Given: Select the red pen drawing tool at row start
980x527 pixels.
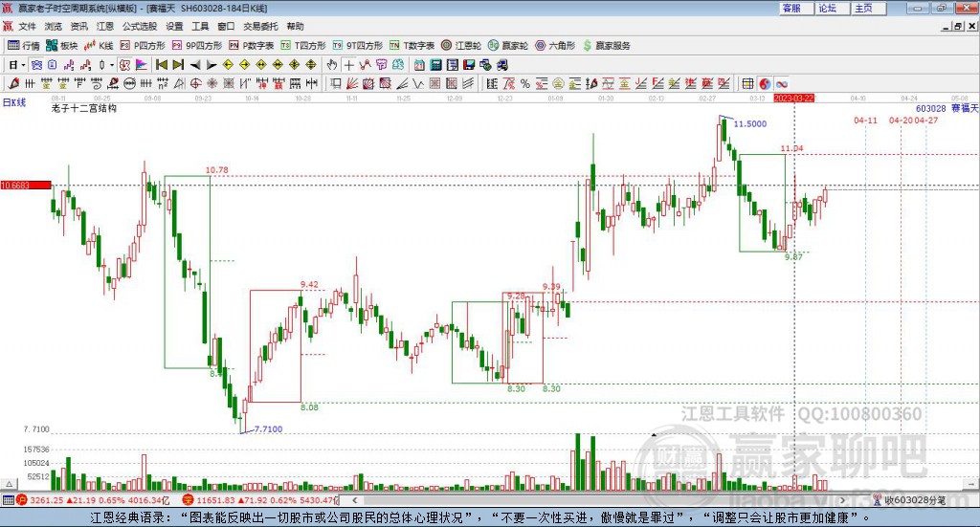Looking at the screenshot, I should tap(13, 83).
